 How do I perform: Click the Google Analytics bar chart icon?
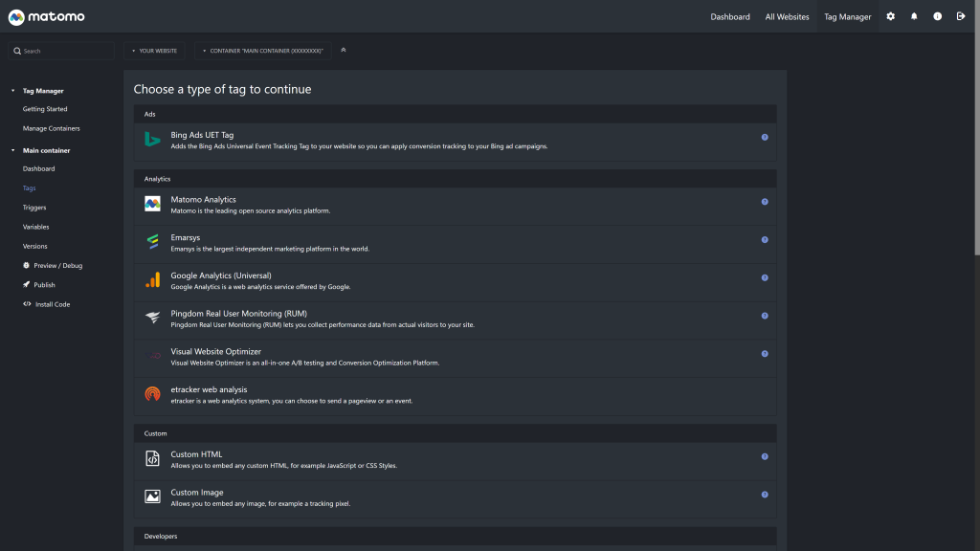coord(152,280)
